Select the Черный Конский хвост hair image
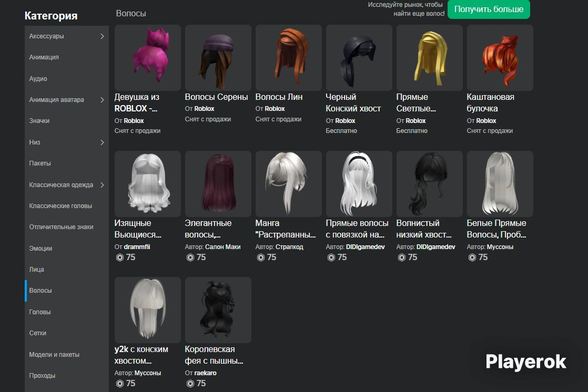Viewport: 588px width, 392px height. [359, 58]
